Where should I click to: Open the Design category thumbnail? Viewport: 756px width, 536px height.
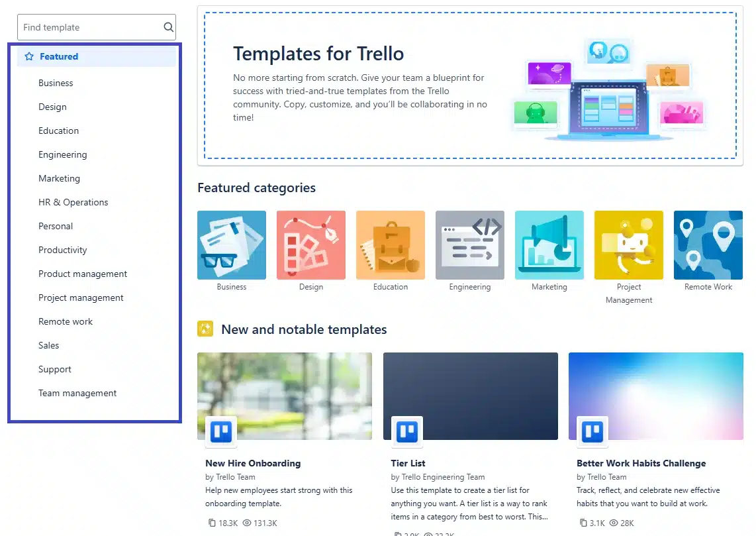pyautogui.click(x=311, y=245)
